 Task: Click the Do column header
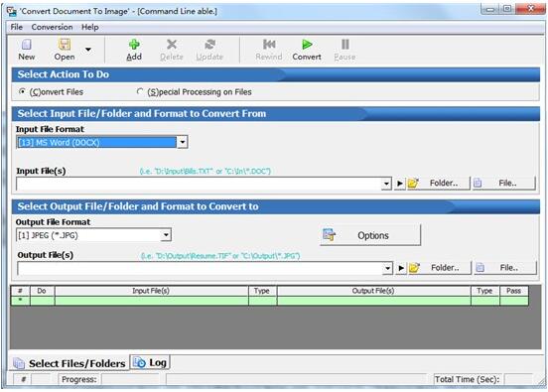(42, 291)
